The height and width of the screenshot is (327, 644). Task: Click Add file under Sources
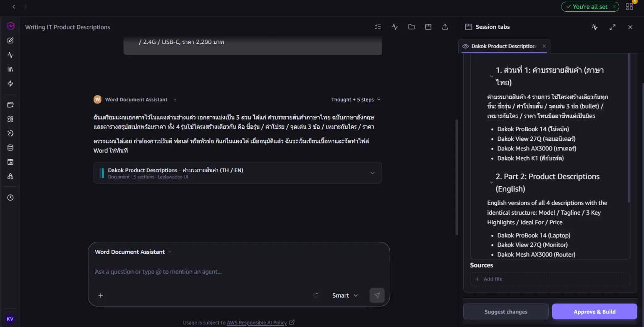550,279
